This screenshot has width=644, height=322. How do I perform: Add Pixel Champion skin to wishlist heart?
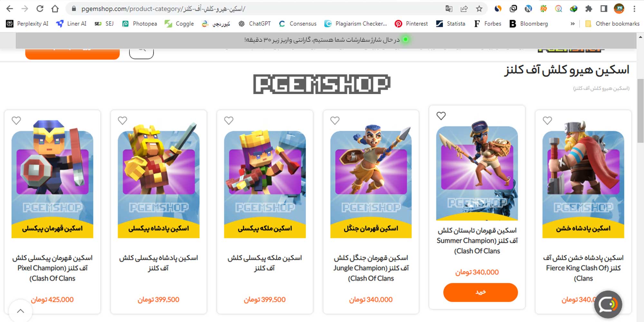click(x=16, y=121)
